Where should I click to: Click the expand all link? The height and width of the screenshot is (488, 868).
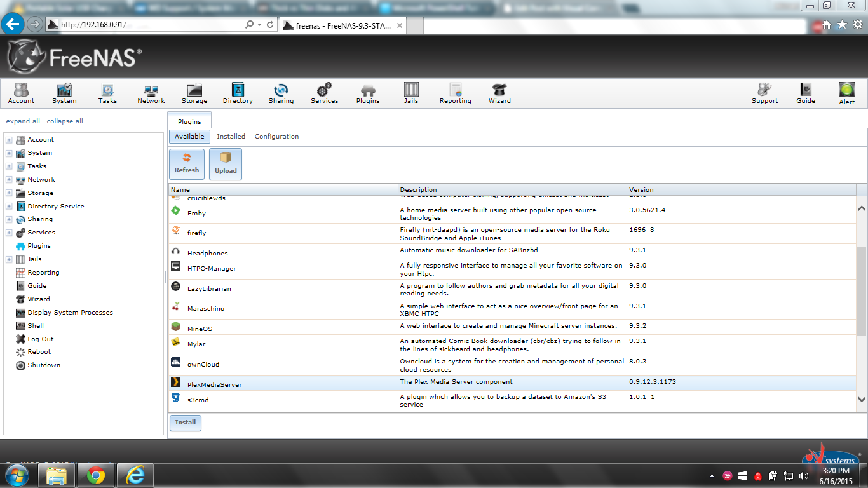(x=23, y=121)
